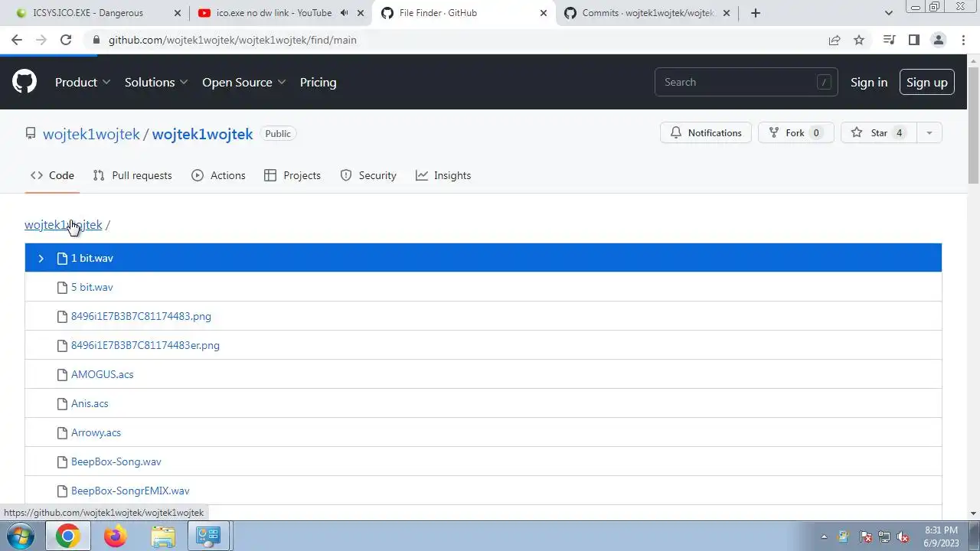Click the share page icon in address bar
Viewport: 980px width, 551px height.
[x=835, y=40]
